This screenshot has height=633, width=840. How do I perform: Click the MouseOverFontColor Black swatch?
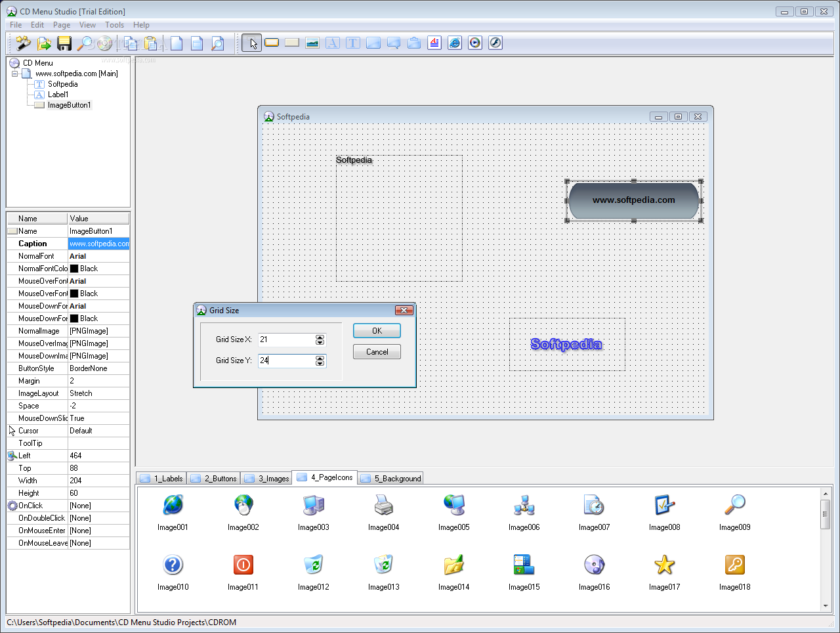74,294
